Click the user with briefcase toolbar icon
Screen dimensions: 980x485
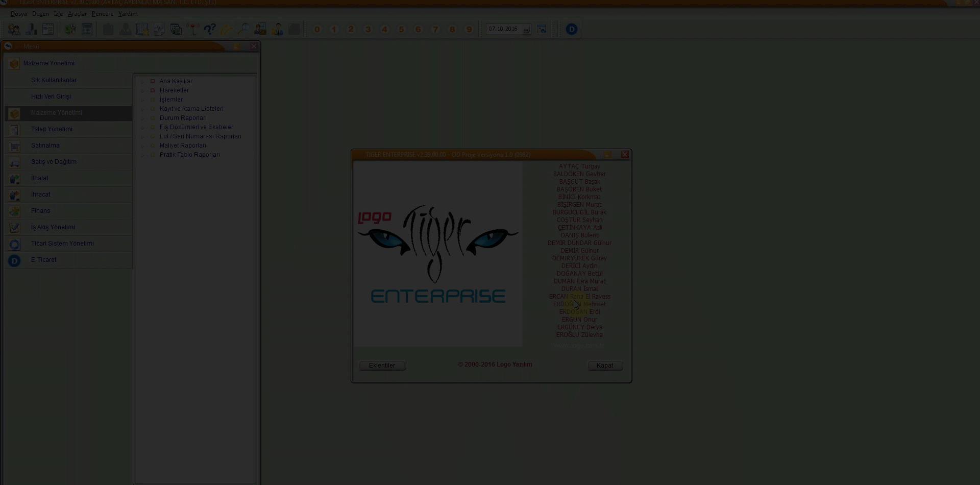pos(260,29)
